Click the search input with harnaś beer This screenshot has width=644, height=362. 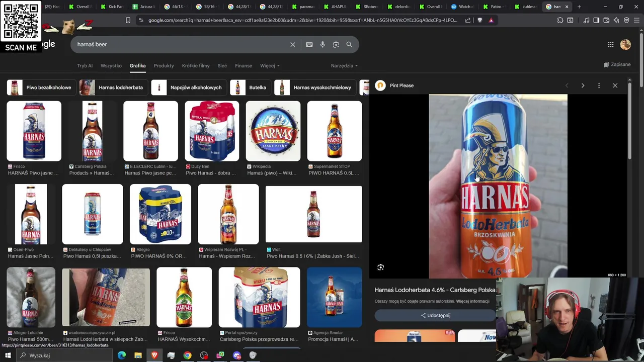(x=181, y=44)
